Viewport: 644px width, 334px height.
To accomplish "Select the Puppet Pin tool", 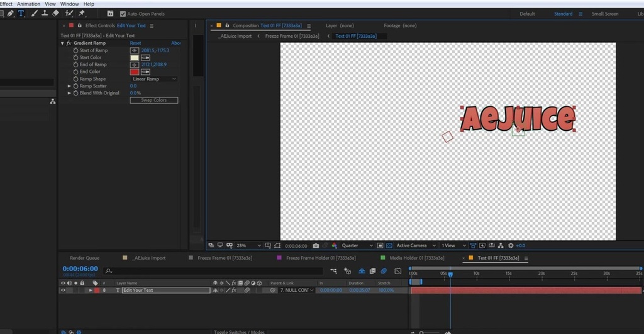I will [82, 14].
